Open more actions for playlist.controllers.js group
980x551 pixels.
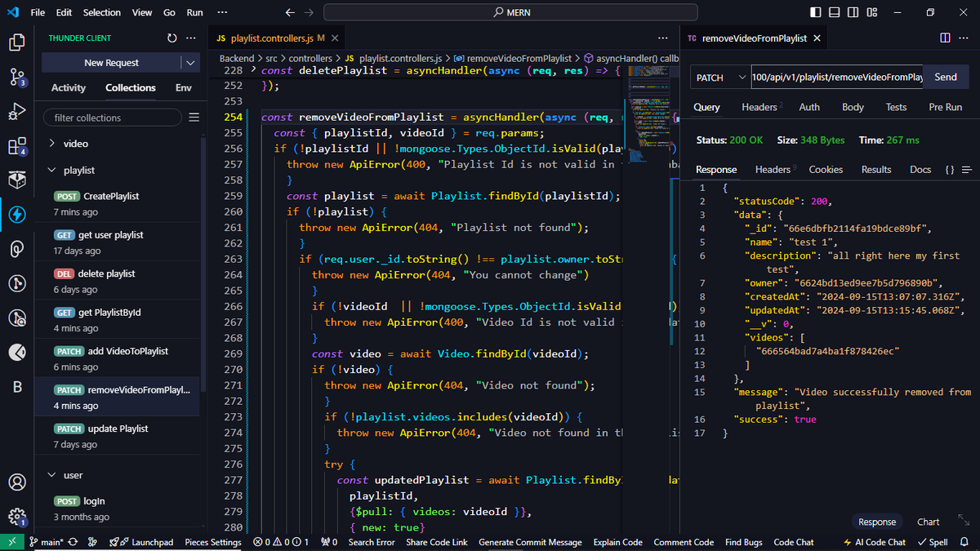tap(663, 38)
